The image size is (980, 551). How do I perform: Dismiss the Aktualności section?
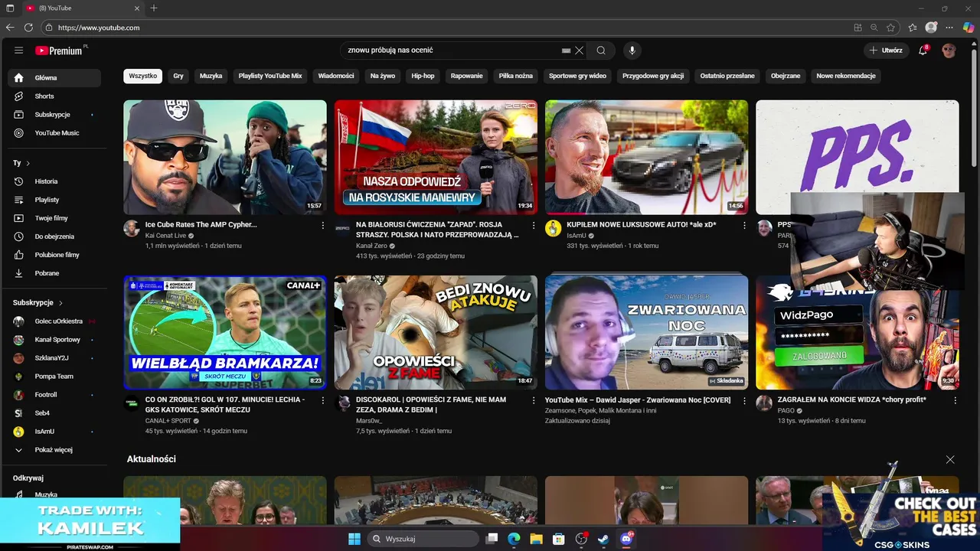950,459
